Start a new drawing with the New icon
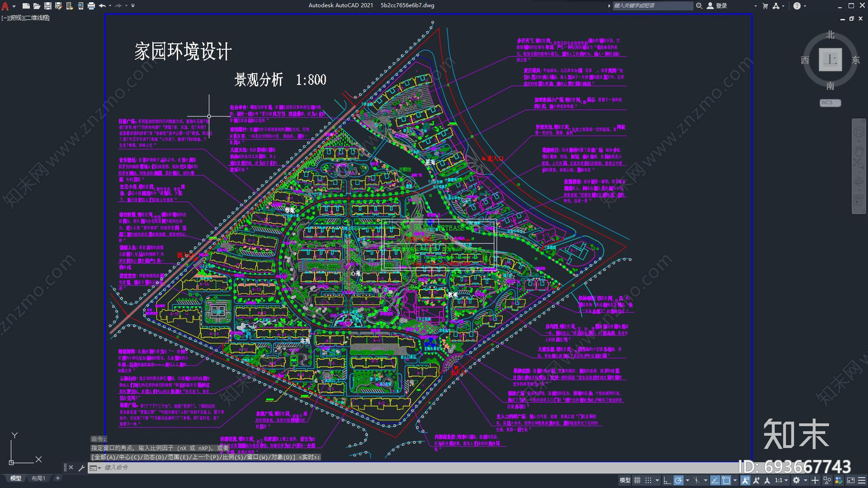The height and width of the screenshot is (488, 868). coord(26,5)
